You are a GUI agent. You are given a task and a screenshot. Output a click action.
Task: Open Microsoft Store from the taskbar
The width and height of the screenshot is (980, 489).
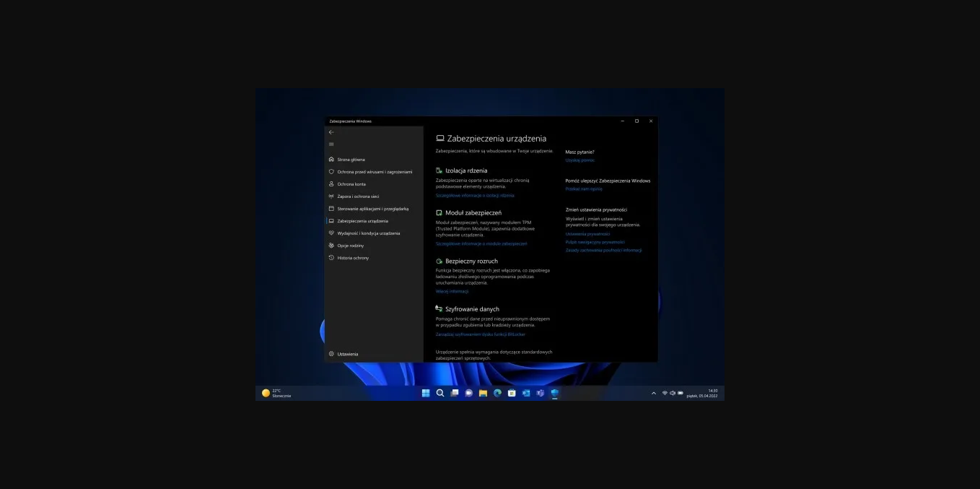(x=512, y=393)
